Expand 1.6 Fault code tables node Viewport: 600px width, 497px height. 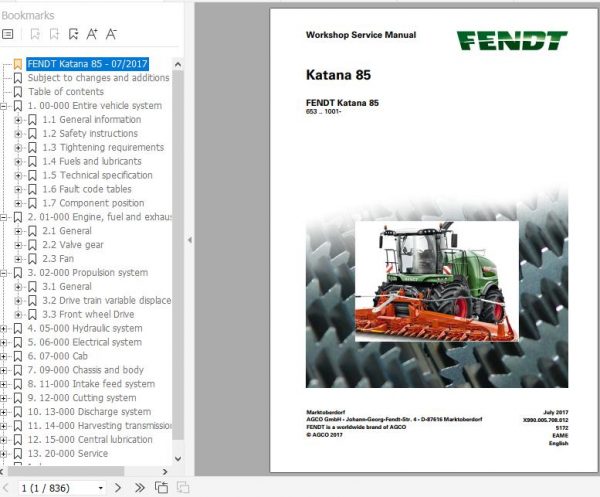point(18,189)
